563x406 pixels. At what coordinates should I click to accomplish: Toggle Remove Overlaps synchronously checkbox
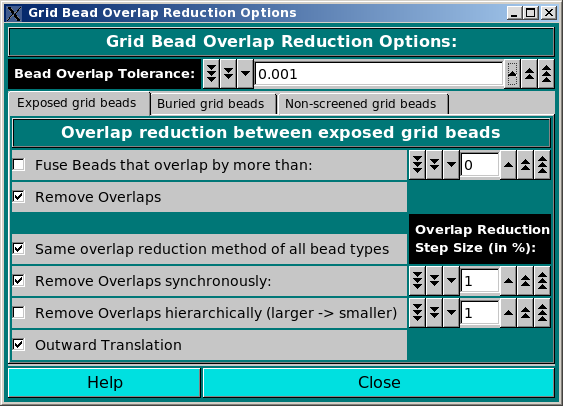19,280
